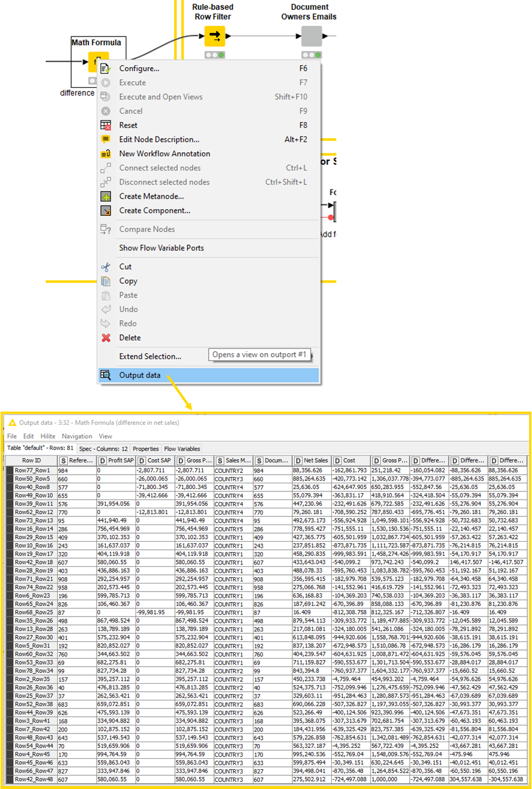The width and height of the screenshot is (532, 789).
Task: Click the Net Sales column header
Action: coord(311,461)
